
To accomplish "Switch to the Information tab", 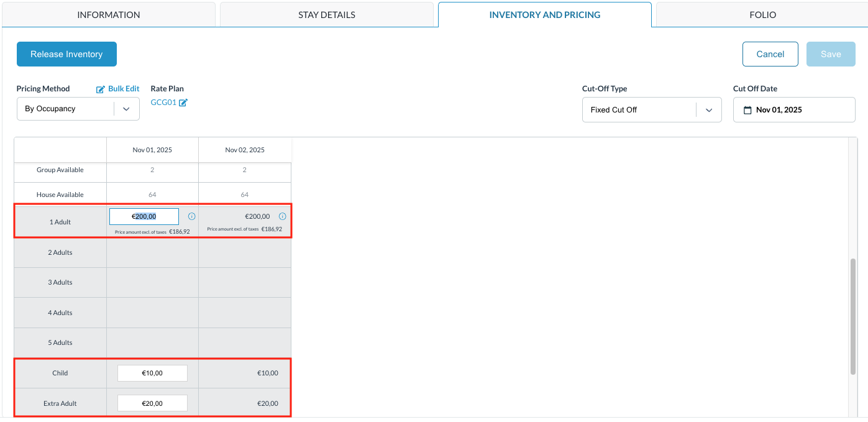I will (x=109, y=15).
